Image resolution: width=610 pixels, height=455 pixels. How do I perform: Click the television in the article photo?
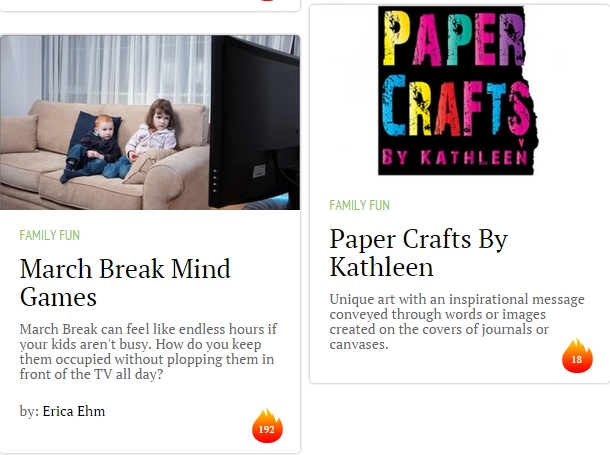pos(255,122)
